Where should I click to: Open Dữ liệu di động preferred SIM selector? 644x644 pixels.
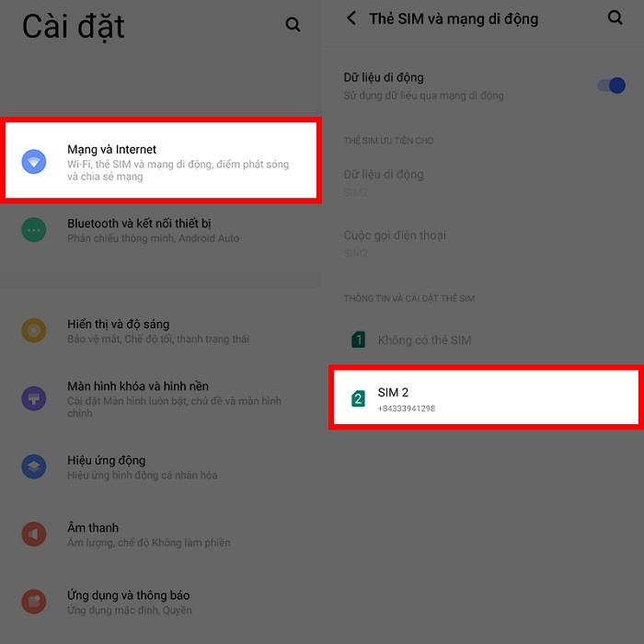click(x=483, y=183)
